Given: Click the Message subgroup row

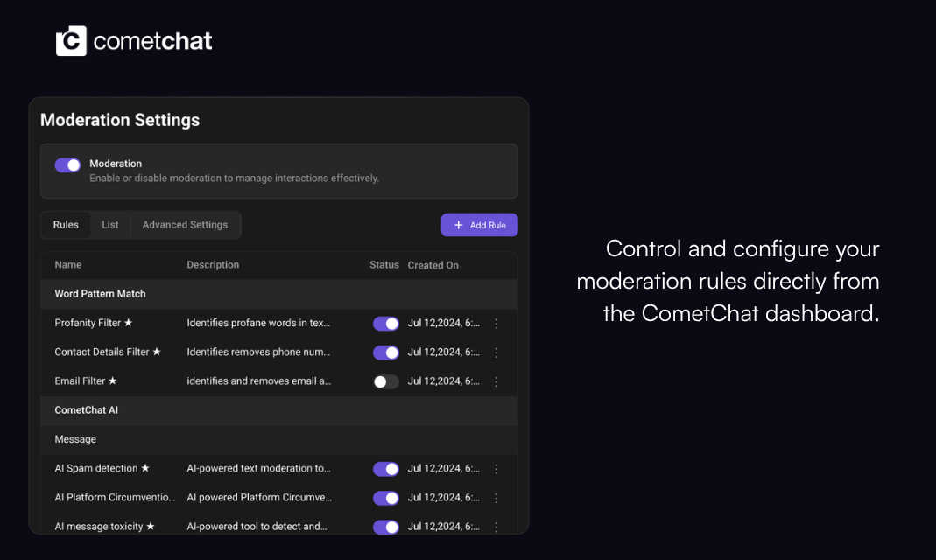Looking at the screenshot, I should point(278,439).
